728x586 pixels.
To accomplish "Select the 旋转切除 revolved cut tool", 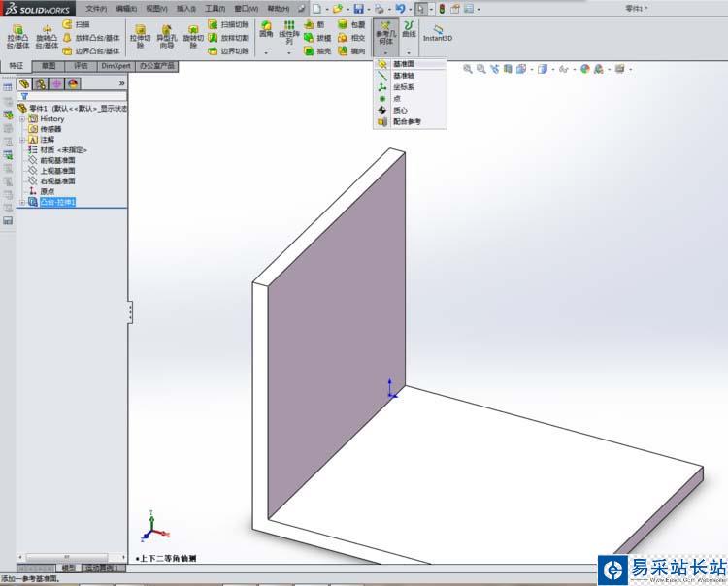I will 193,37.
